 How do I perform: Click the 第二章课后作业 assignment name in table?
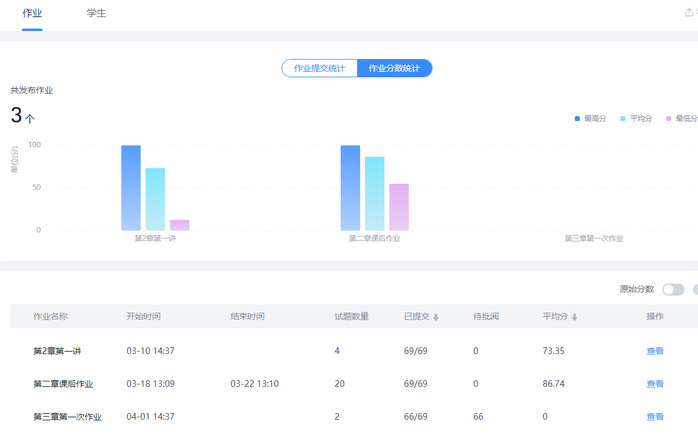63,384
